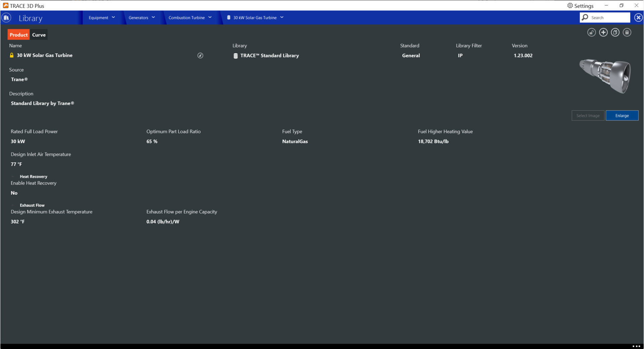Click the copy library item icon
Viewport: 644px width, 349px height.
click(615, 33)
